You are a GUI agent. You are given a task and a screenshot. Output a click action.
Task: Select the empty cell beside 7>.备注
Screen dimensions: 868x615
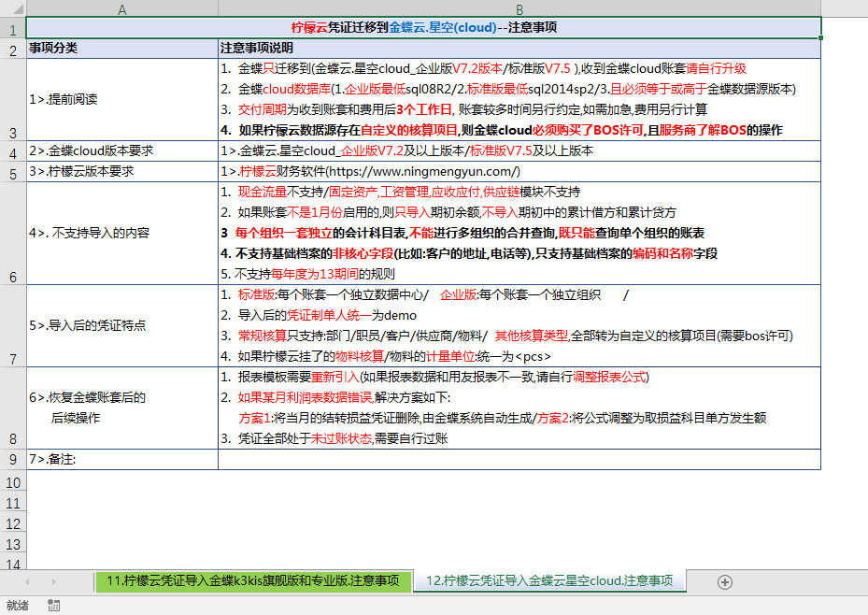tap(519, 459)
